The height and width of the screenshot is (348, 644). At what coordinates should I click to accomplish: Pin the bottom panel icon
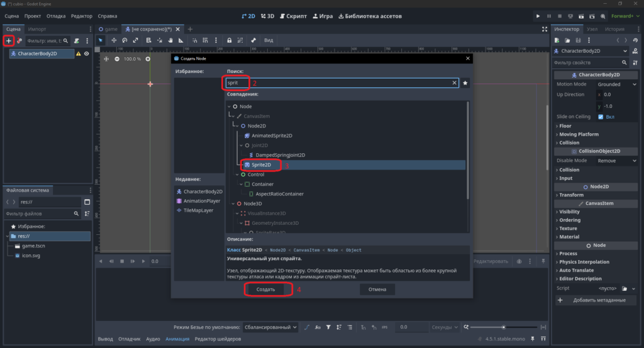pyautogui.click(x=533, y=339)
